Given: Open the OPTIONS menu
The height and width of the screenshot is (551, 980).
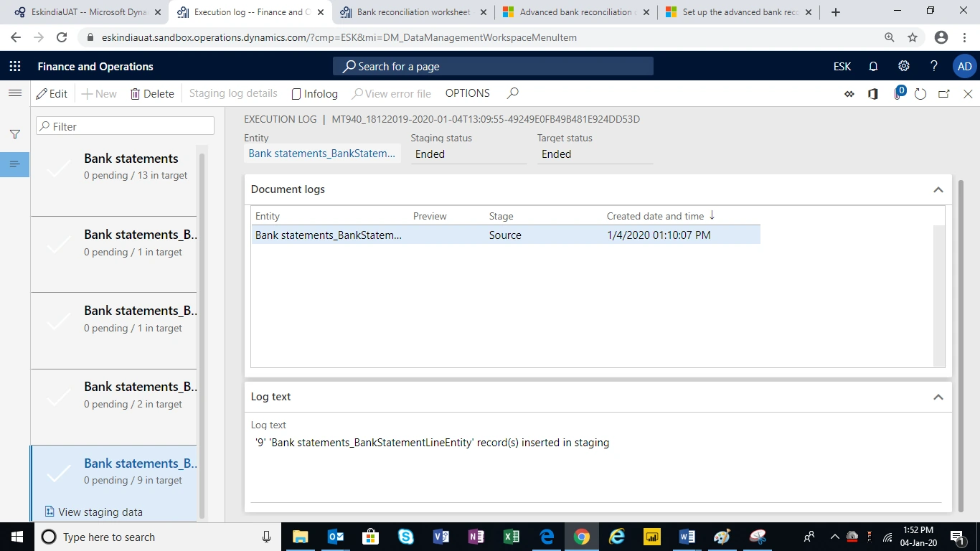Looking at the screenshot, I should point(468,93).
